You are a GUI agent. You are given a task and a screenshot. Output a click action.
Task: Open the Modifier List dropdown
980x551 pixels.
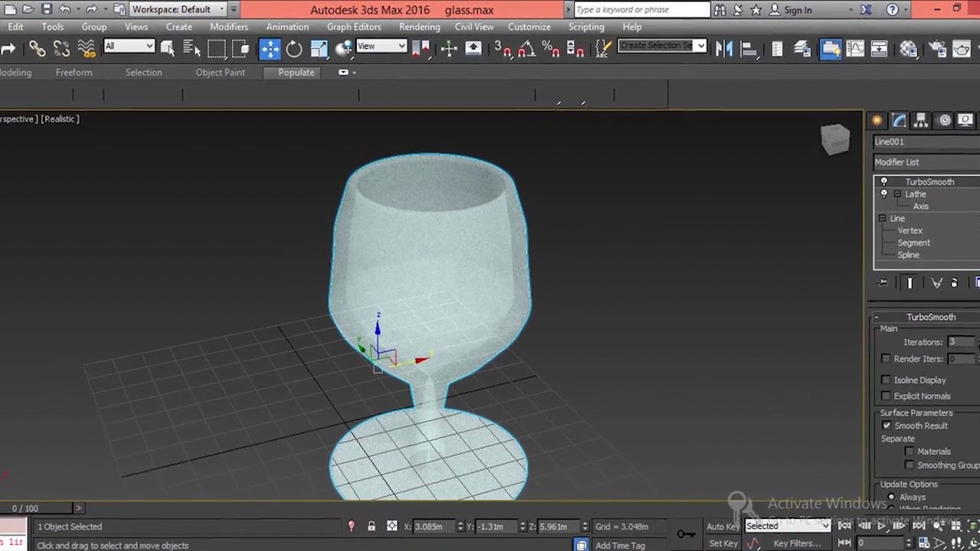(925, 161)
